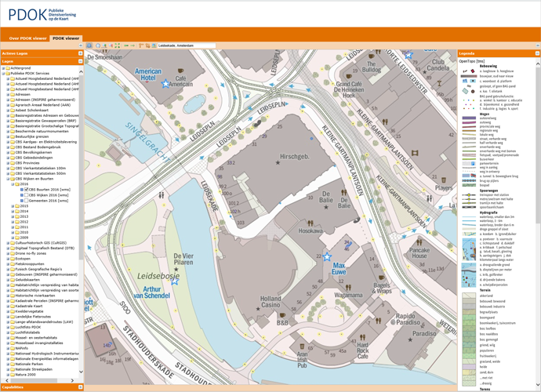Expand the Achtergrond tree node

tap(3, 68)
